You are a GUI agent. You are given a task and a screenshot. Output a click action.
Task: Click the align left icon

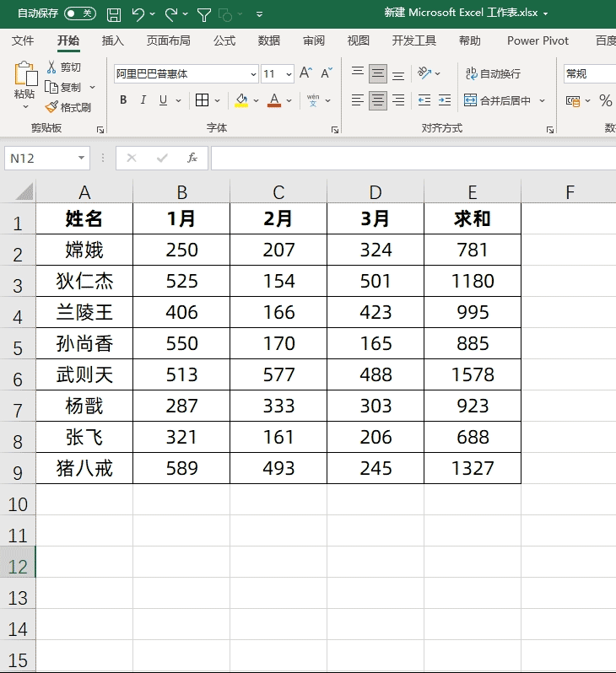pos(358,100)
